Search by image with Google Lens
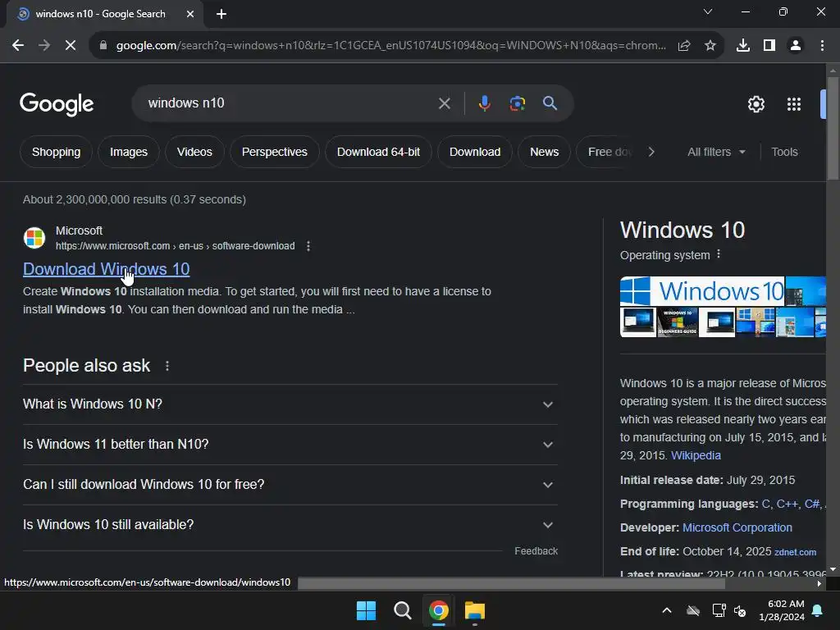 pyautogui.click(x=517, y=103)
